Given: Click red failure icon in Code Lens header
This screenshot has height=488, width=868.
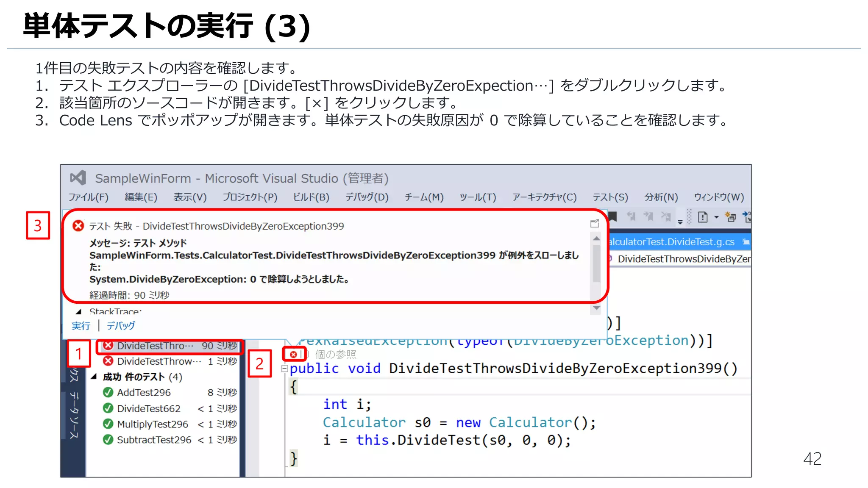Looking at the screenshot, I should click(x=78, y=226).
